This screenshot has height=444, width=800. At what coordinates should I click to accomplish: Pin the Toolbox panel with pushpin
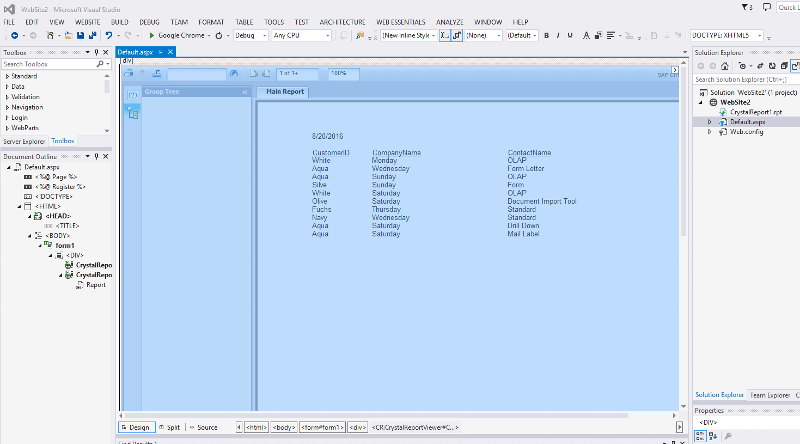pos(96,52)
